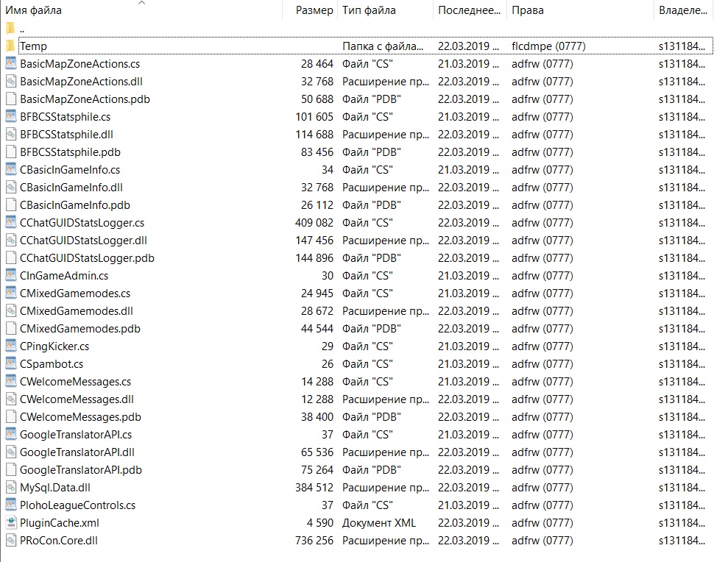Viewport: 728px width, 562px height.
Task: Select file CWelcomeMessages.dll
Action: tap(77, 399)
